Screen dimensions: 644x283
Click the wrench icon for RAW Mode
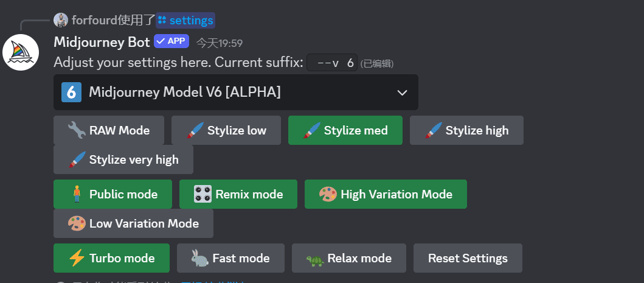pyautogui.click(x=77, y=130)
